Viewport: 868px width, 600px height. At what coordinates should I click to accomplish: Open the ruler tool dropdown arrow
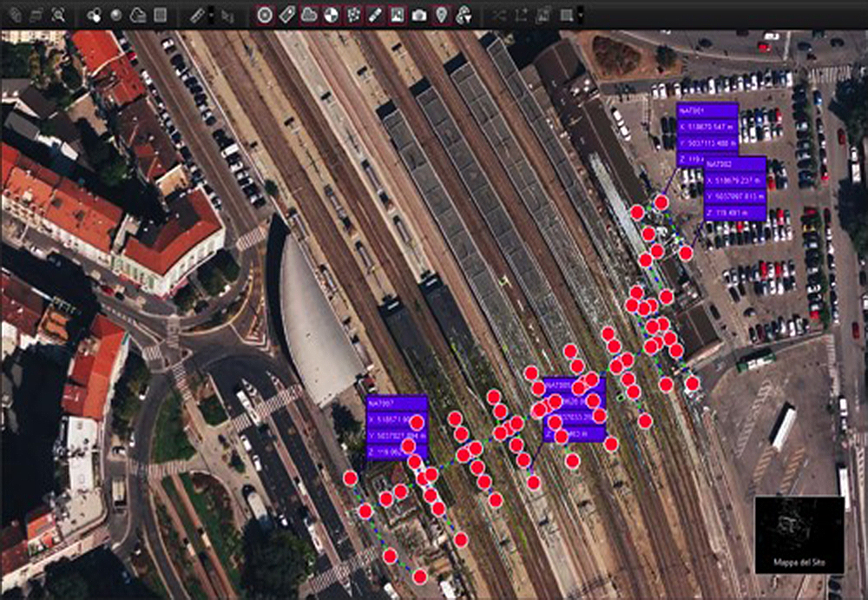pos(211,15)
